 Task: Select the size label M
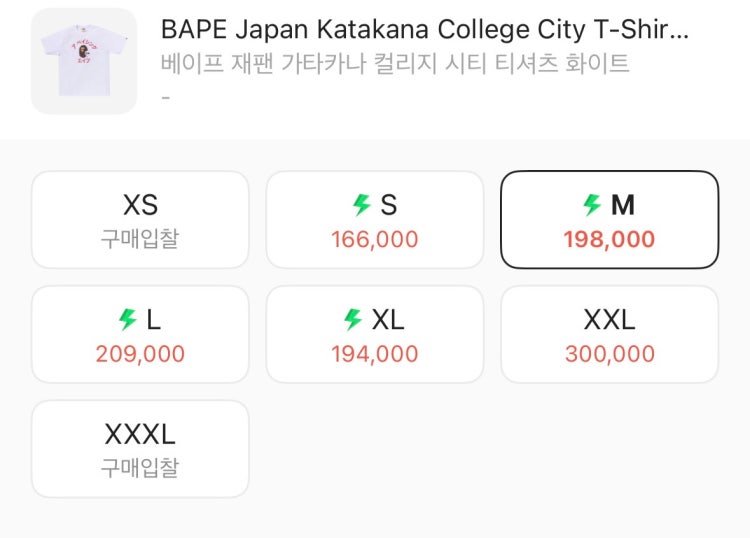pos(623,205)
